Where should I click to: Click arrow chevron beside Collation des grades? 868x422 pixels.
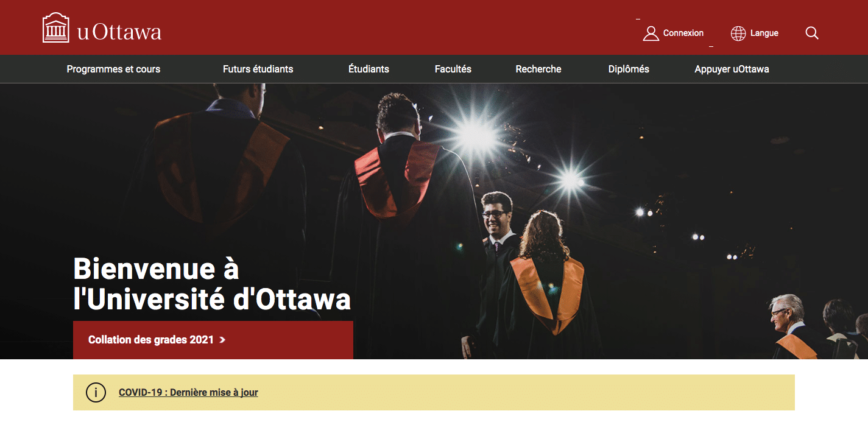222,340
